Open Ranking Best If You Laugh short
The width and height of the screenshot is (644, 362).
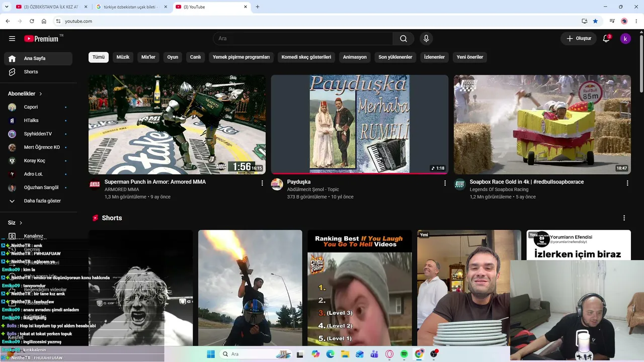click(360, 288)
